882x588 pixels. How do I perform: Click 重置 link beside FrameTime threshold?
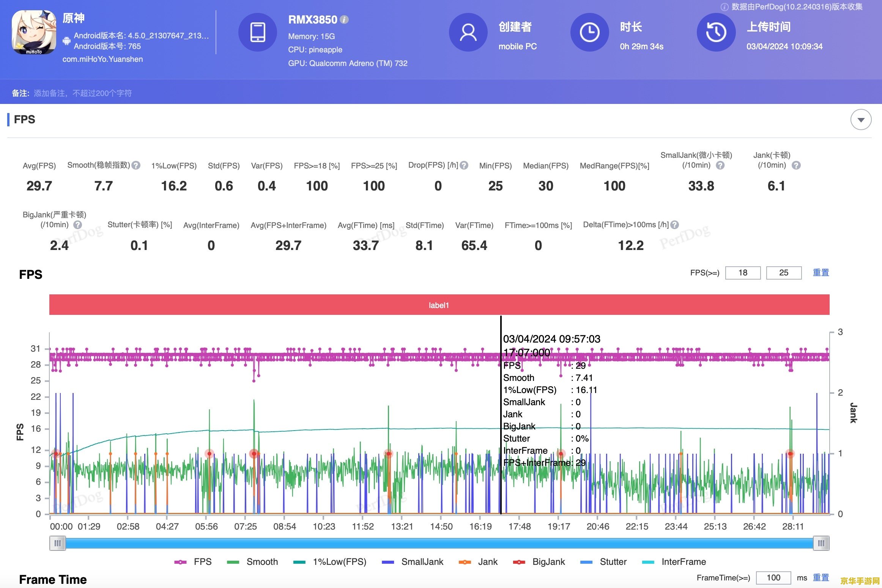point(821,578)
